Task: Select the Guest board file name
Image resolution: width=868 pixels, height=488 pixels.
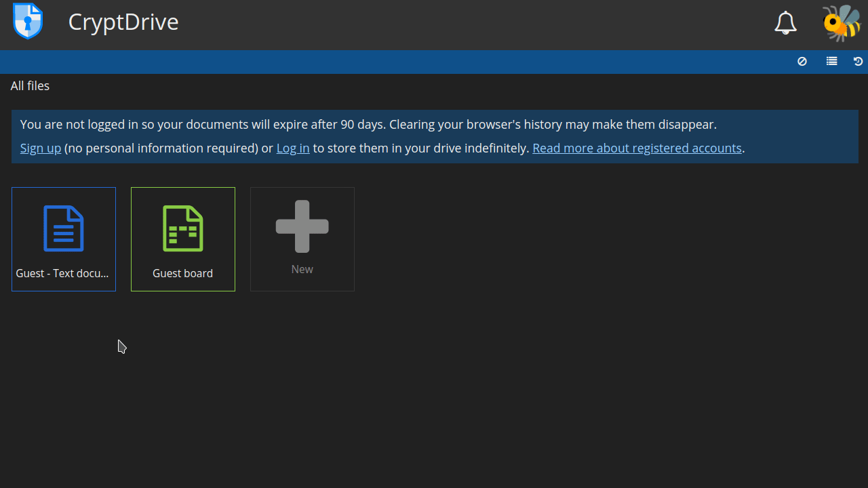Action: click(x=182, y=273)
